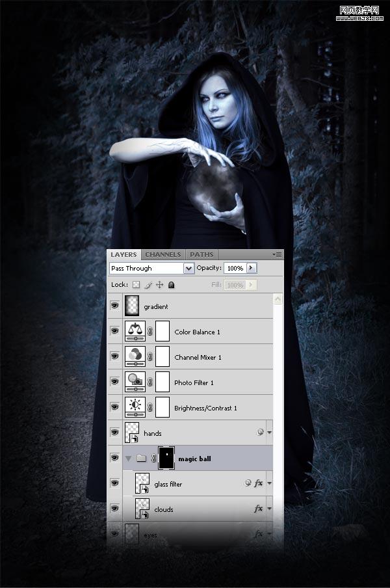Hide the Color Balance 1 layer

pos(114,330)
